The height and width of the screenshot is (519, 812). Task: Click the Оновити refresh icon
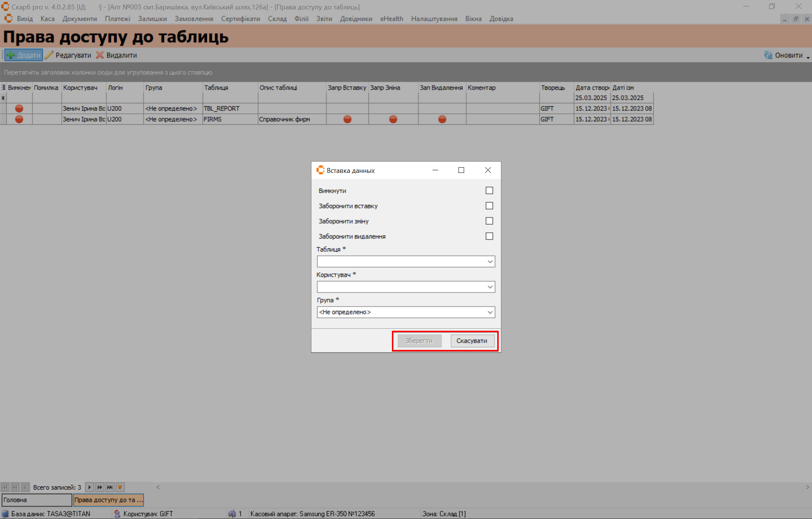coord(768,55)
